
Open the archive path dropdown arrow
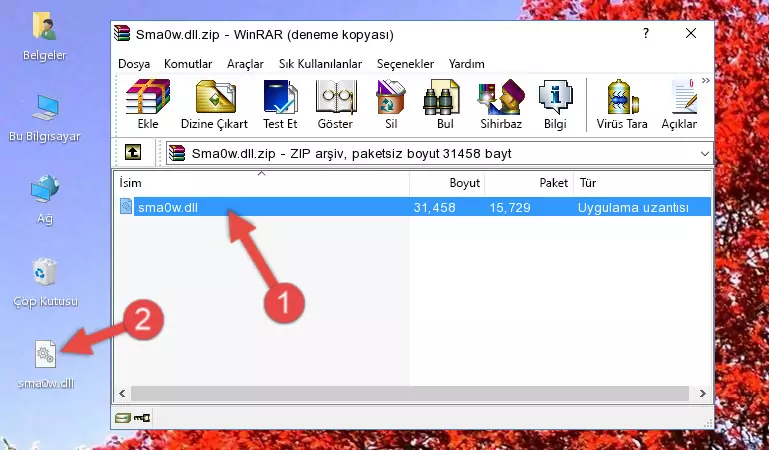pos(705,153)
